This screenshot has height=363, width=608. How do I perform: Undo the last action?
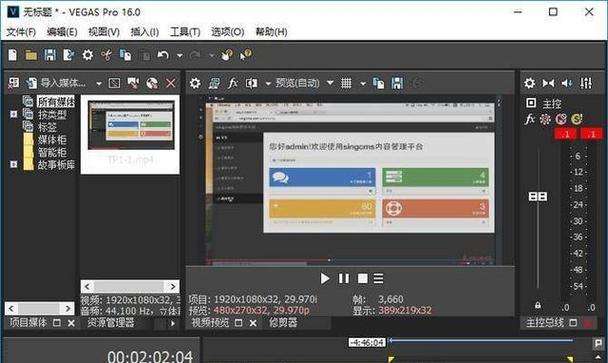click(x=163, y=55)
